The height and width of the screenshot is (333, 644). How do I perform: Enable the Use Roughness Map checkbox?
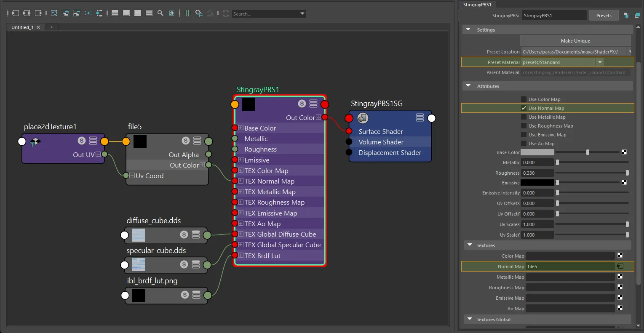pos(524,126)
